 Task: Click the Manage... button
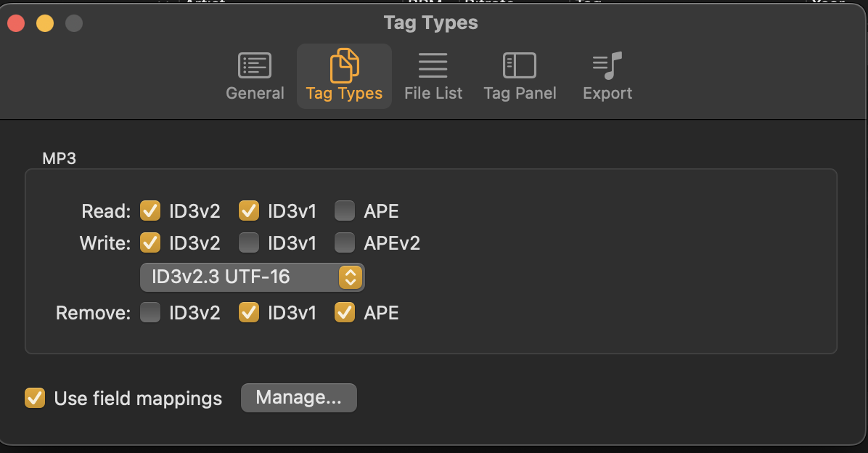click(298, 398)
